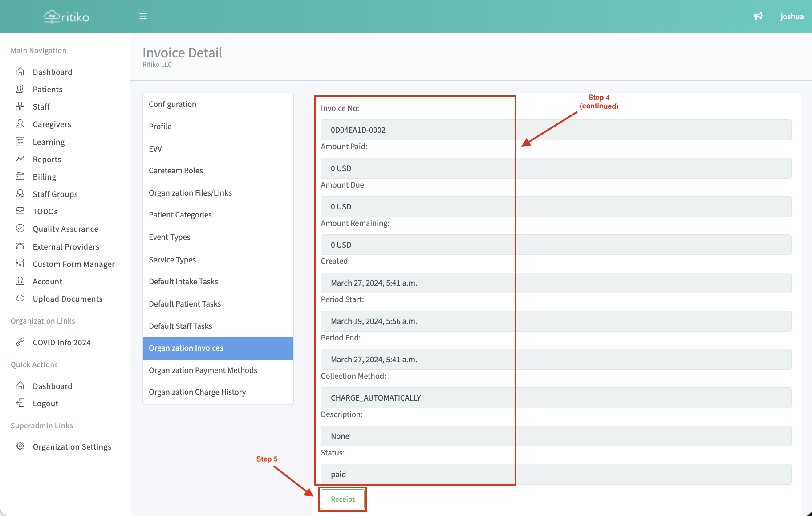Open Organization Charge History section
This screenshot has width=812, height=516.
click(x=197, y=392)
